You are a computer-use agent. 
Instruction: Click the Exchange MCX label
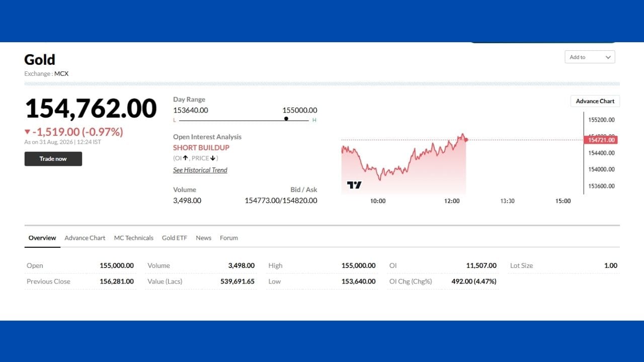46,73
